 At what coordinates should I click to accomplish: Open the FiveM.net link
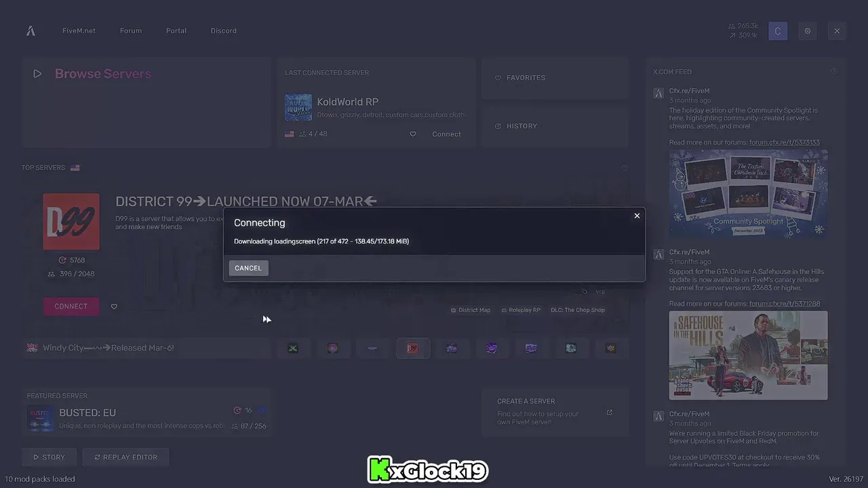point(79,30)
